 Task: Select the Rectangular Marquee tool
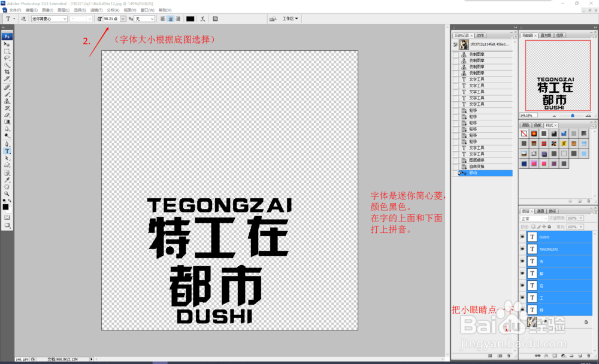click(7, 51)
